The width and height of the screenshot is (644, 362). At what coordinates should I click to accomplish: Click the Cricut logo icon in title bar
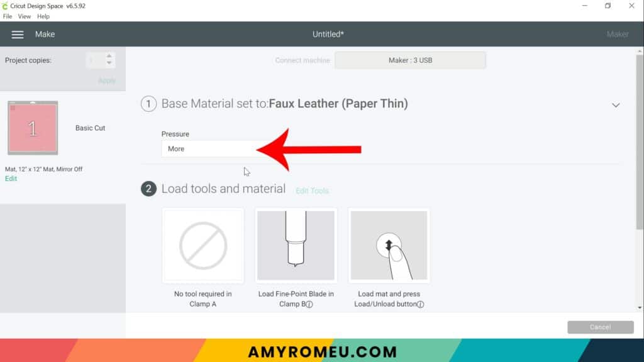pos(4,6)
